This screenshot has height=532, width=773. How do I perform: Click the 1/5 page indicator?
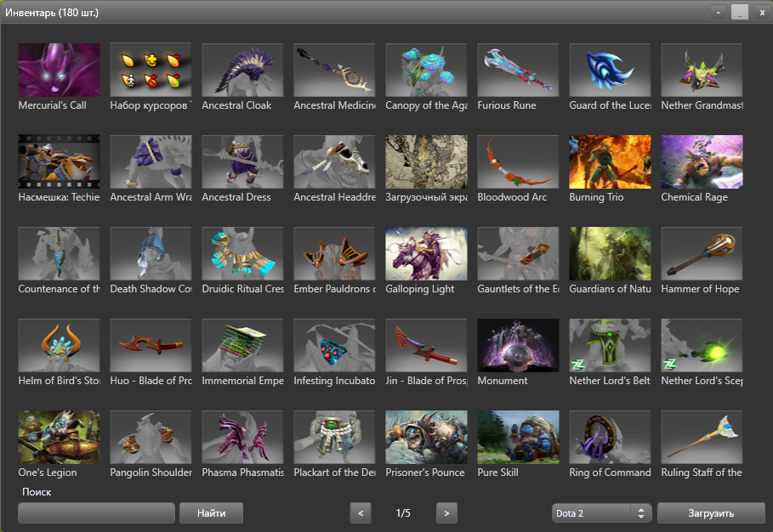pos(403,512)
